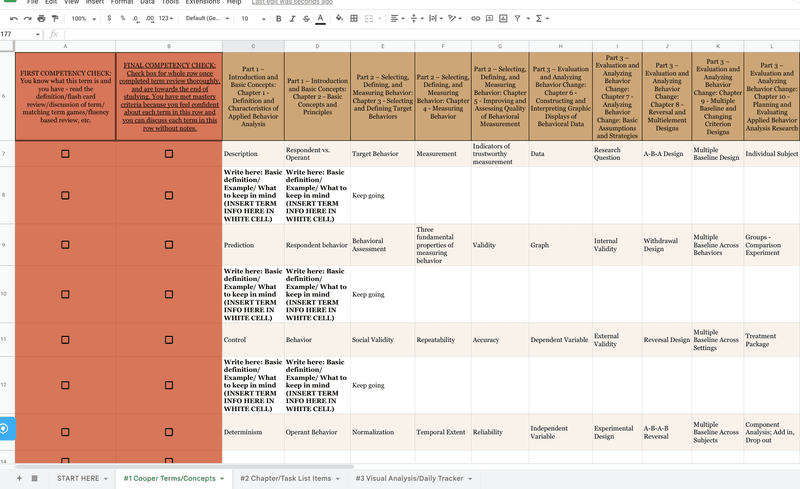Viewport: 800px width, 489px height.
Task: Open the font size 10 dropdown
Action: [x=253, y=18]
